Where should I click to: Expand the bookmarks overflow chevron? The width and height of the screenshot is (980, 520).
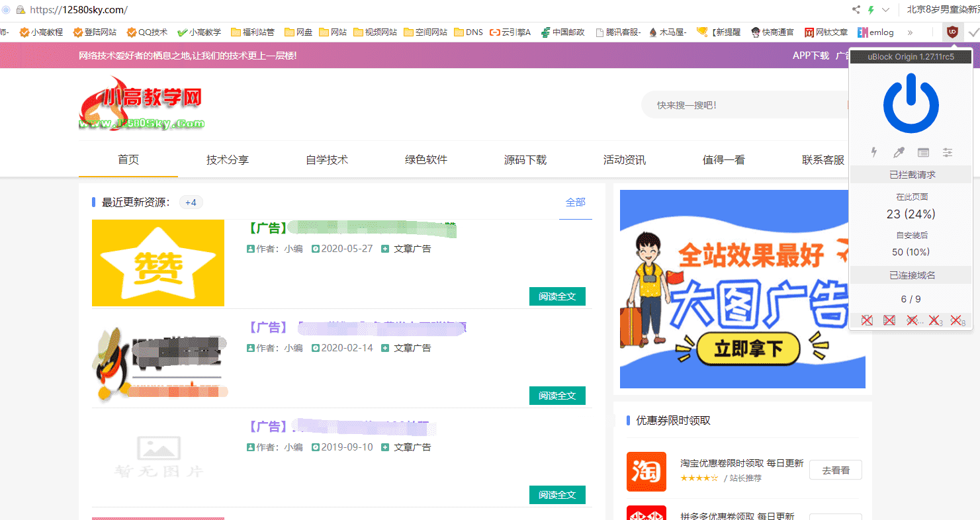910,32
